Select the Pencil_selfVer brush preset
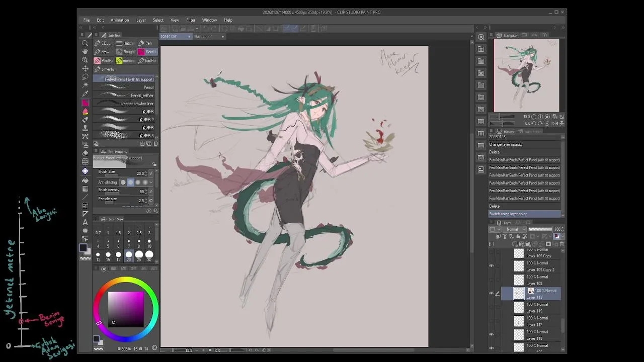The width and height of the screenshot is (644, 362). (x=126, y=96)
